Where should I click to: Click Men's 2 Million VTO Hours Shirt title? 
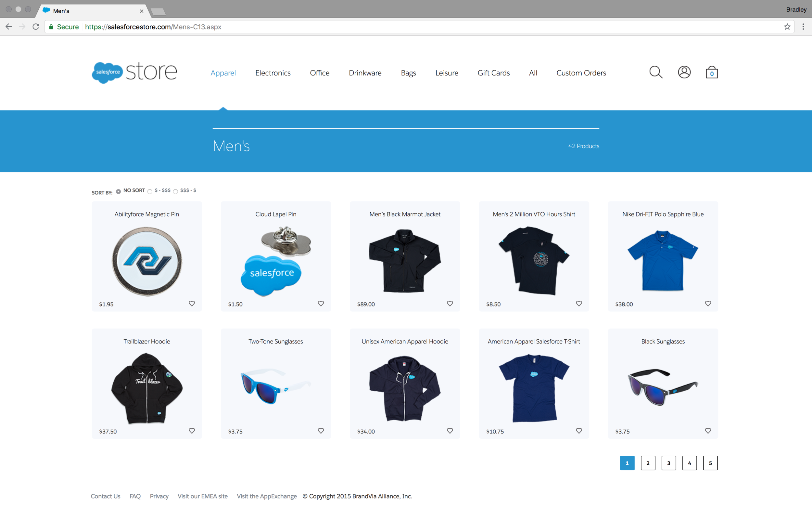pyautogui.click(x=534, y=214)
